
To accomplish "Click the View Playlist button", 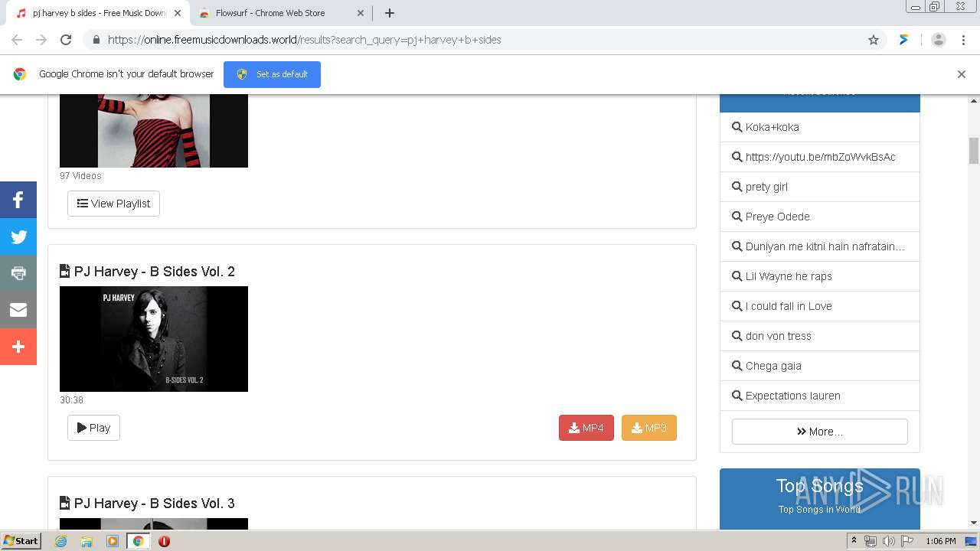I will pyautogui.click(x=113, y=204).
